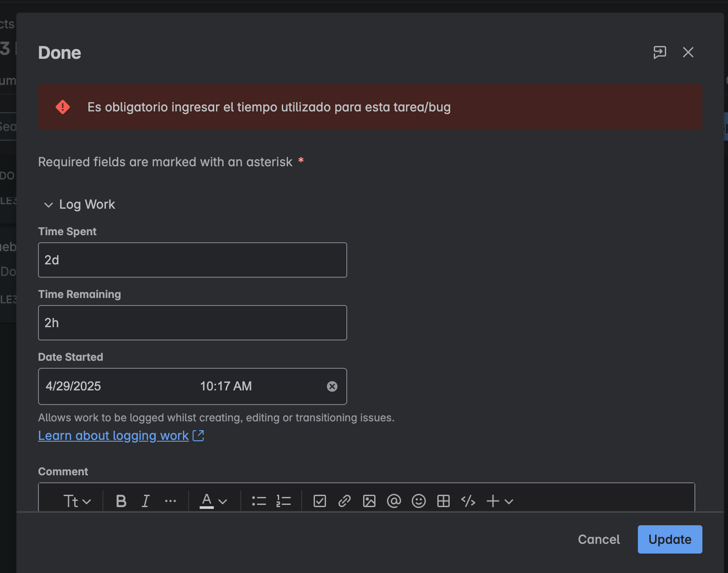
Task: Open the text styles dropdown in the editor
Action: pyautogui.click(x=76, y=501)
